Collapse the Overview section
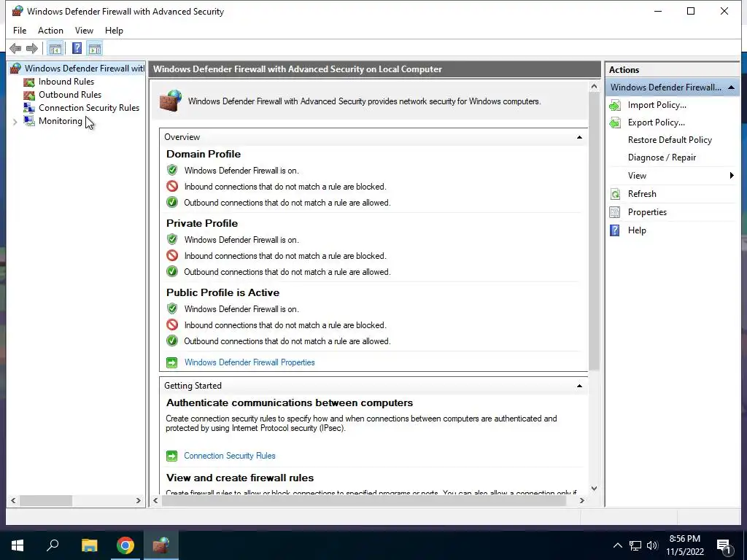This screenshot has width=747, height=560. click(579, 137)
